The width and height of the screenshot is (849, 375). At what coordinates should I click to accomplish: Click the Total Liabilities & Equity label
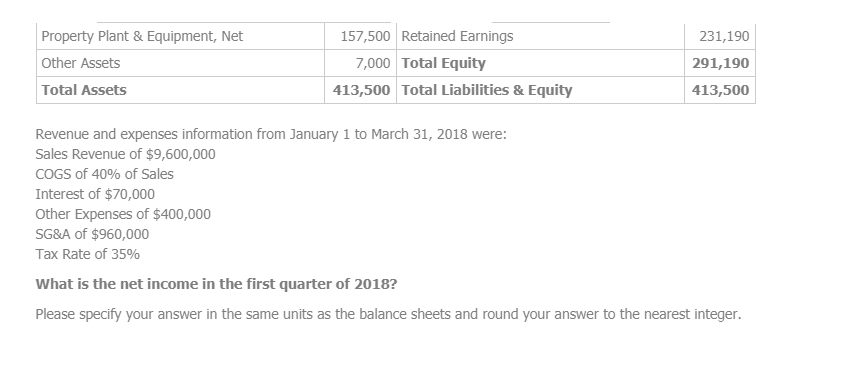click(x=486, y=90)
